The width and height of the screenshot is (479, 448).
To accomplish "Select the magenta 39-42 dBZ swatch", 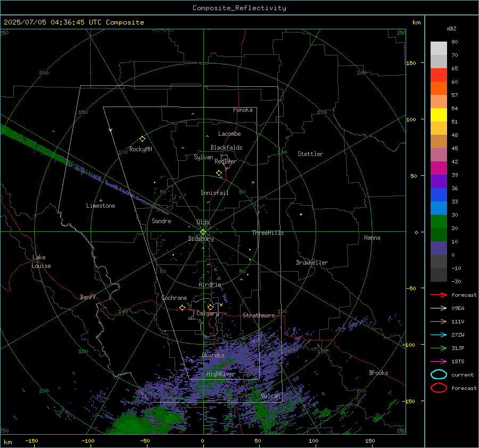I will [439, 168].
